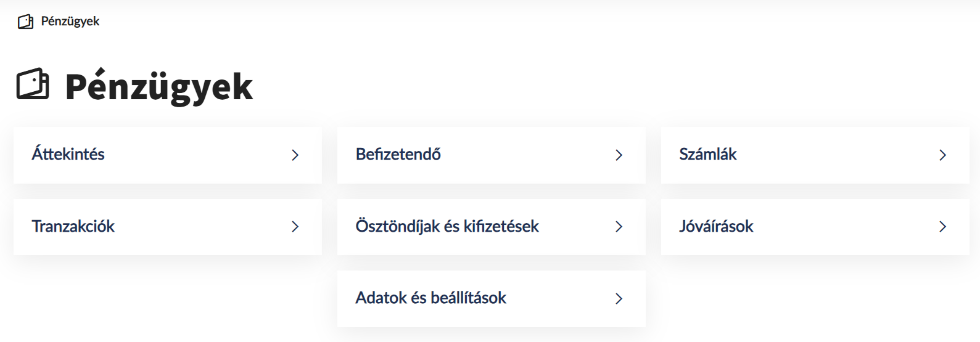Click the arrow icon on the Tranzakciók card

pyautogui.click(x=295, y=227)
